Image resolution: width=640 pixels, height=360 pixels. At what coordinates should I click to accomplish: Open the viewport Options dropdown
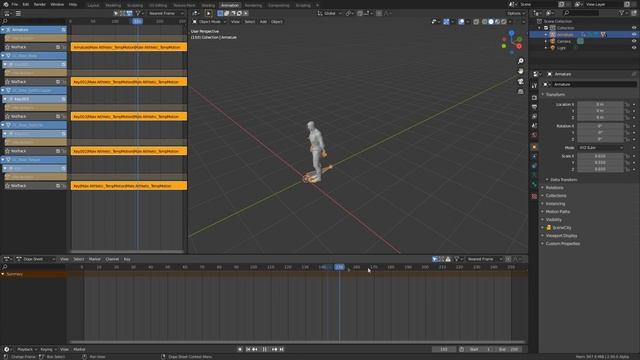pyautogui.click(x=516, y=13)
